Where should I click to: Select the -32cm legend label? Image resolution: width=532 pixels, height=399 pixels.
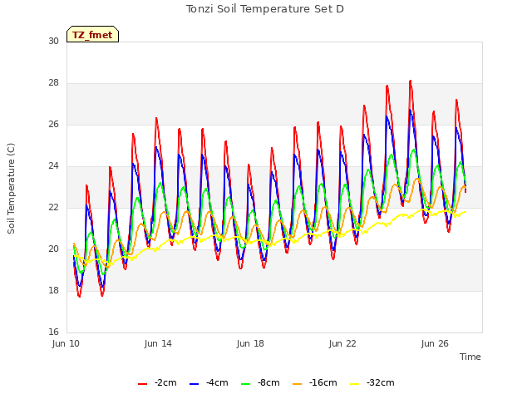[381, 382]
